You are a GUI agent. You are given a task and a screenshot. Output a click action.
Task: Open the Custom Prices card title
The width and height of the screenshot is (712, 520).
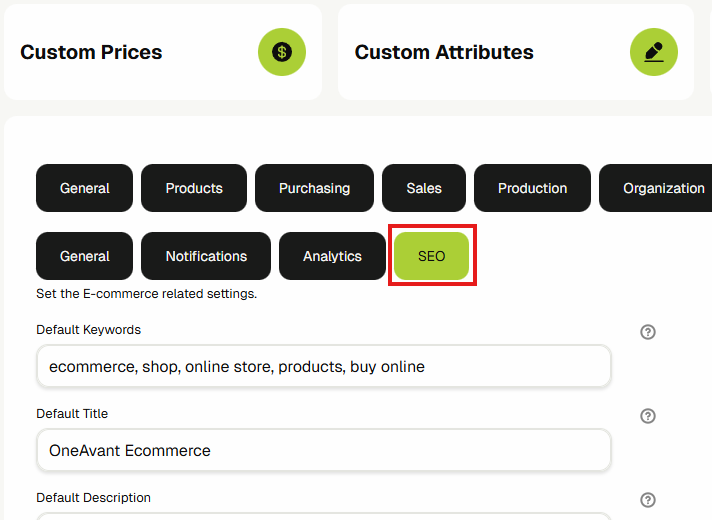point(91,52)
